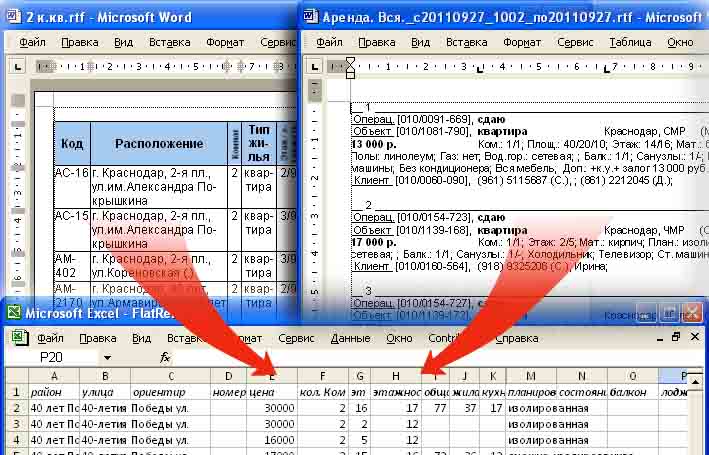This screenshot has width=709, height=455.
Task: Click the indent marker on Аренда Word ruler
Action: (x=350, y=68)
